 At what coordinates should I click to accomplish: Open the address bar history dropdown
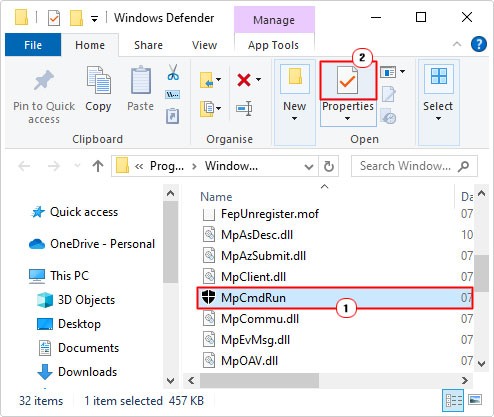[309, 166]
